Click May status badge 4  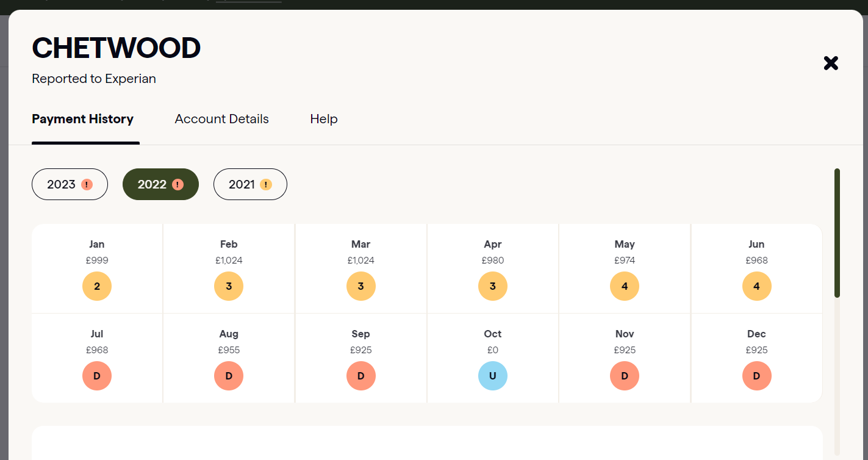tap(625, 286)
